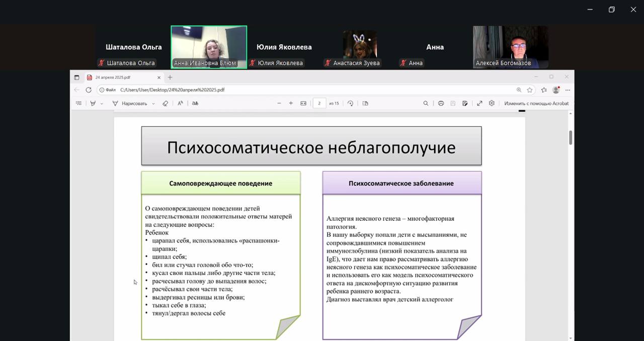The height and width of the screenshot is (341, 644).
Task: Select the 24 апреля 2025.pdf tab
Action: (120, 77)
